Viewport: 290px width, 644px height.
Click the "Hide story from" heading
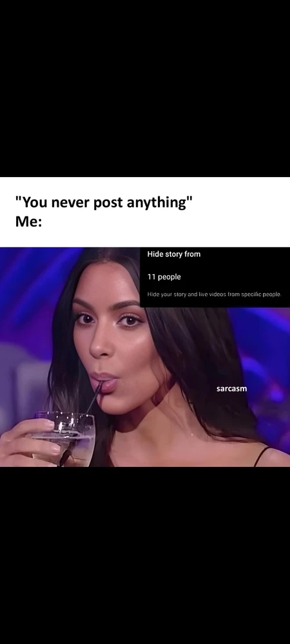click(x=174, y=254)
